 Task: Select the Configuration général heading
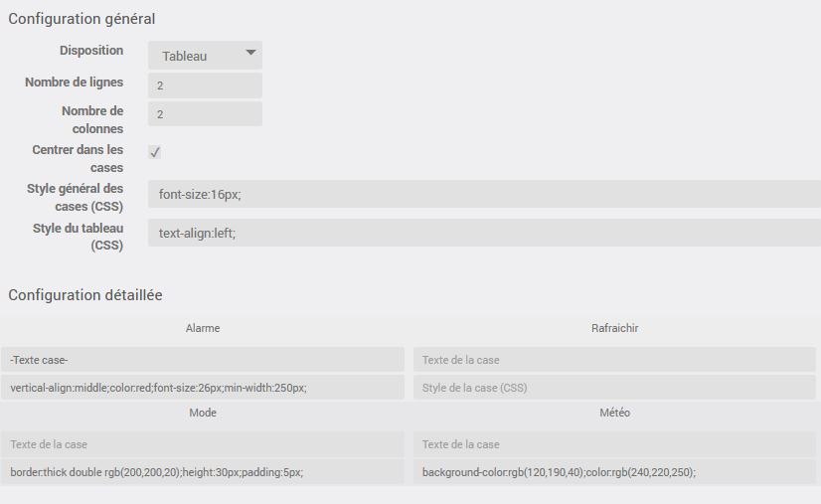click(82, 19)
